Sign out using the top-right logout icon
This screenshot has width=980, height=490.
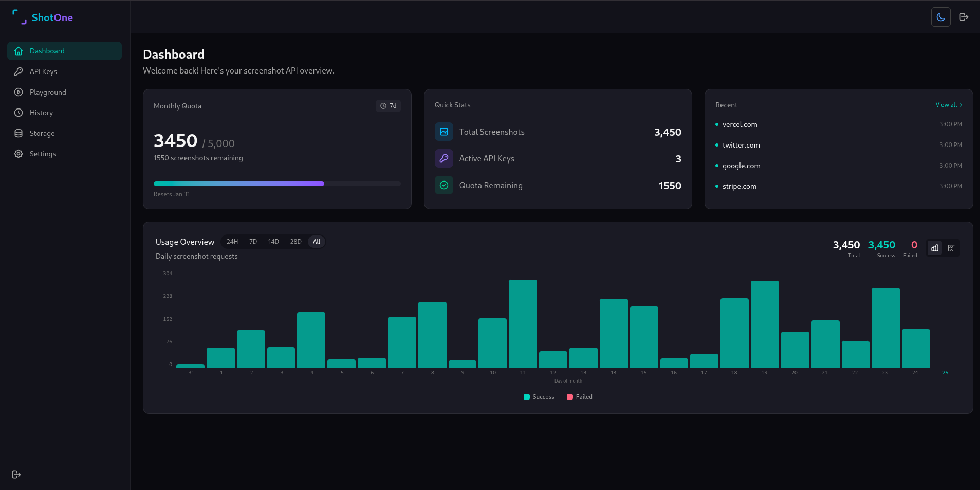(965, 16)
